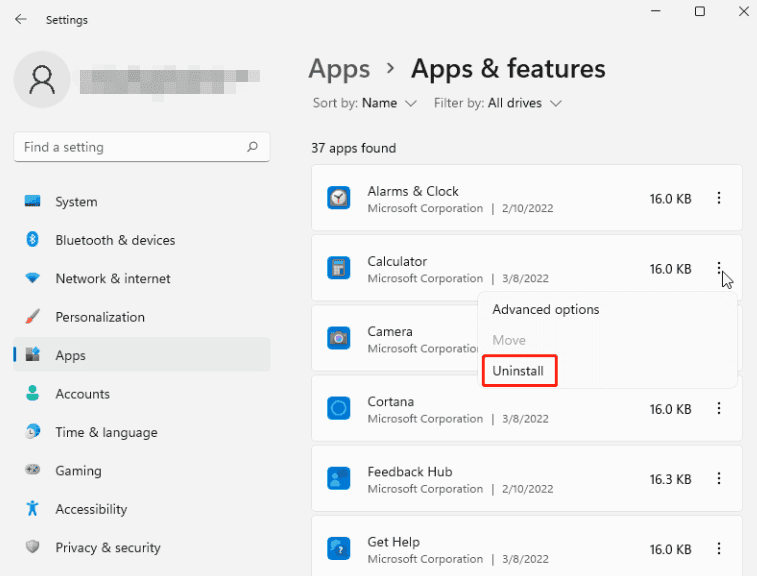Image resolution: width=757 pixels, height=576 pixels.
Task: Go to Privacy & security settings
Action: [141, 547]
